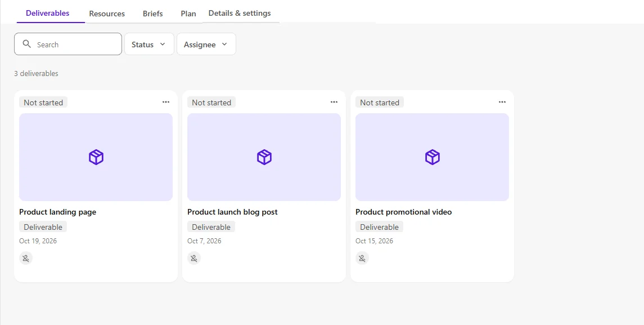Open more options for Product landing page
This screenshot has width=644, height=325.
click(165, 102)
